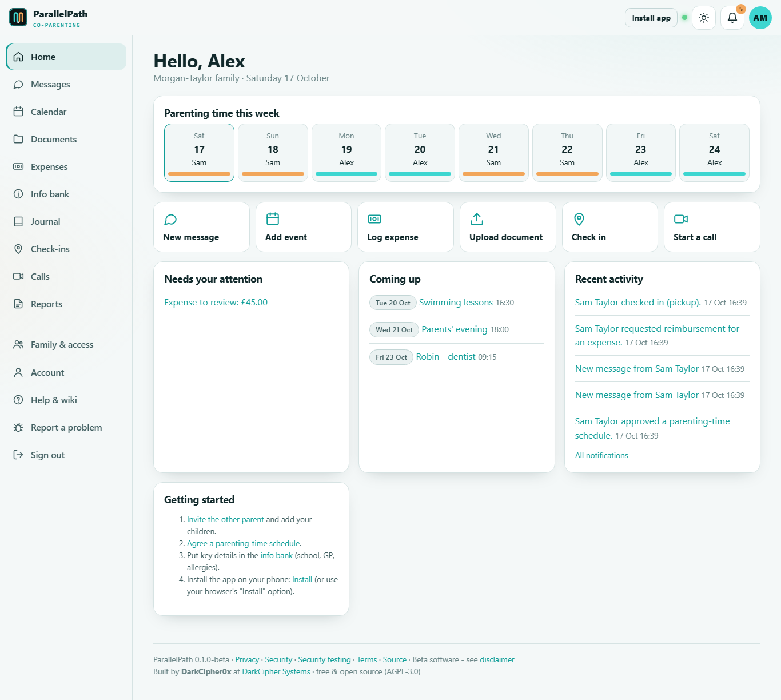
Task: Click the Documents folder icon in sidebar
Action: (18, 140)
